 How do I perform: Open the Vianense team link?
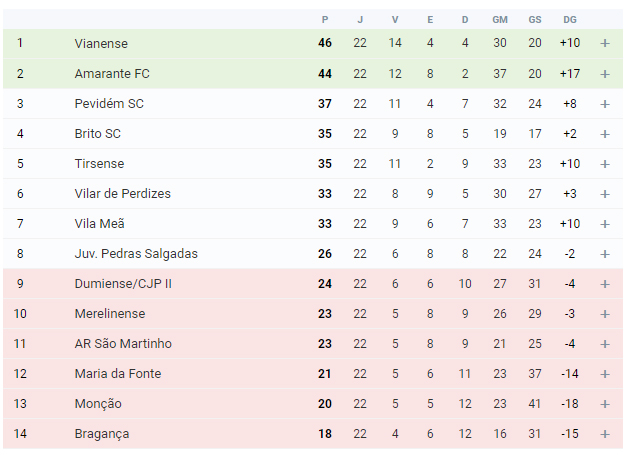[x=101, y=43]
